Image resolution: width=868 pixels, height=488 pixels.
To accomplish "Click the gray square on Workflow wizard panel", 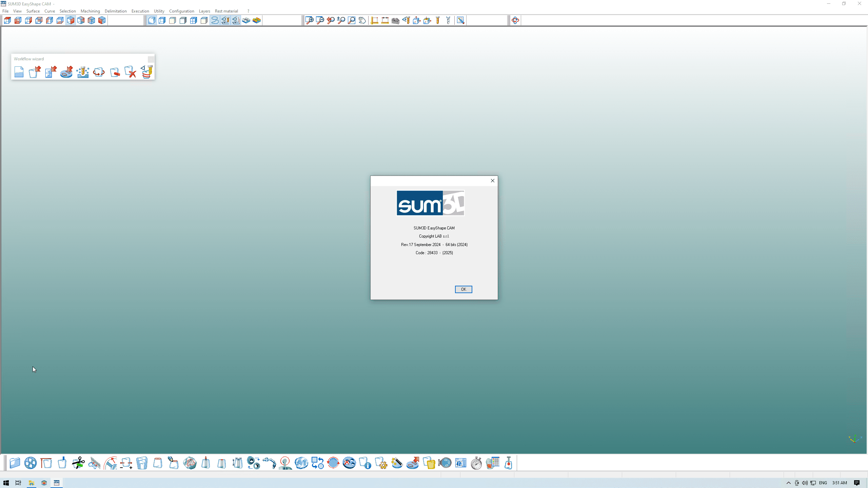I will [151, 59].
